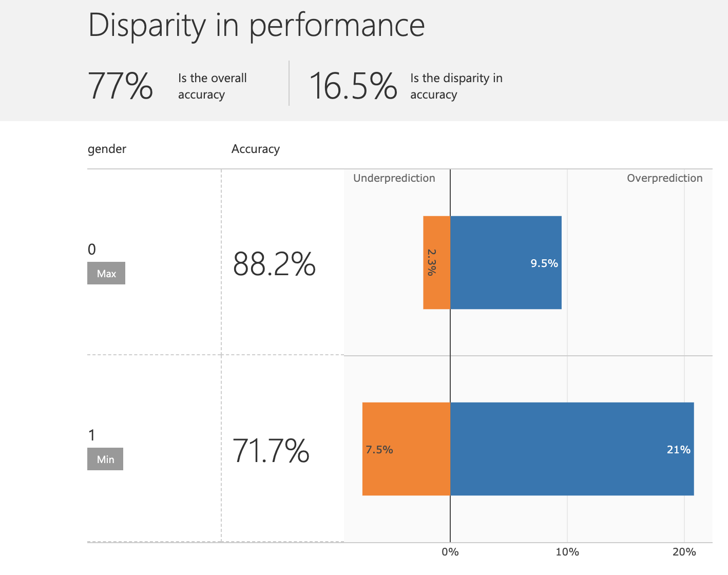The width and height of the screenshot is (728, 575).
Task: Click the Max badge under gender 0
Action: (106, 273)
